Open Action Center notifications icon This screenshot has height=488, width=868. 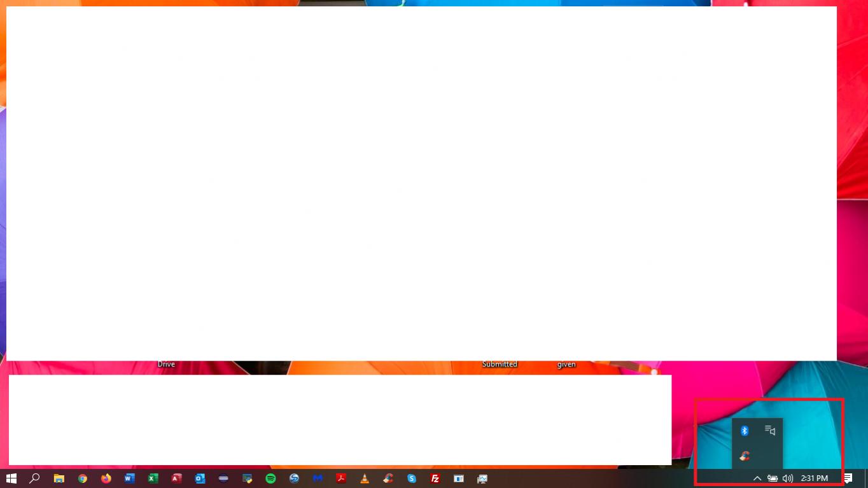click(848, 478)
